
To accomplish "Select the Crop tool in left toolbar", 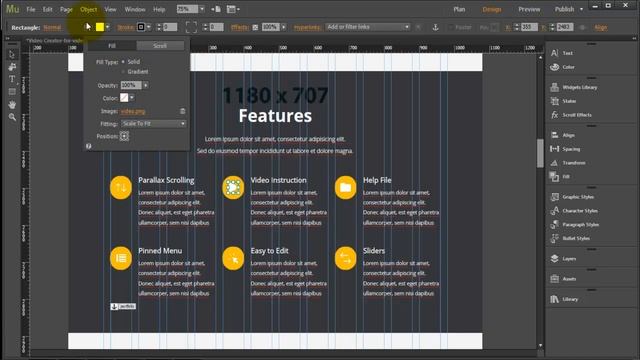I will [12, 67].
